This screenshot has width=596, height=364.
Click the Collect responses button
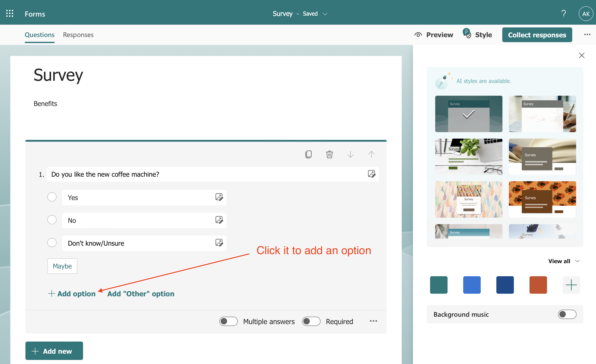[x=537, y=35]
